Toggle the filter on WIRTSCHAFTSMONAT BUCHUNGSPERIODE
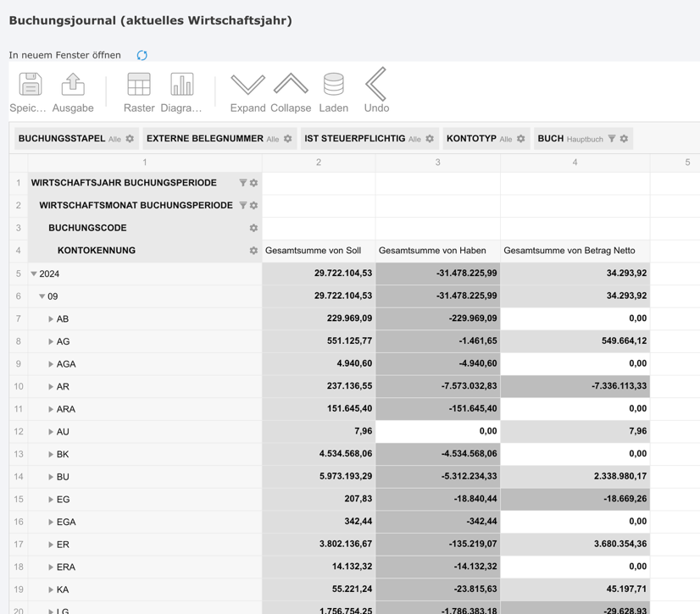 [243, 205]
